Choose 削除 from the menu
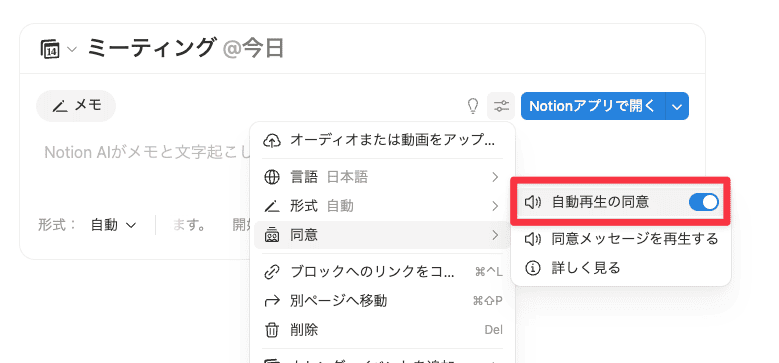This screenshot has height=363, width=779. (x=382, y=329)
